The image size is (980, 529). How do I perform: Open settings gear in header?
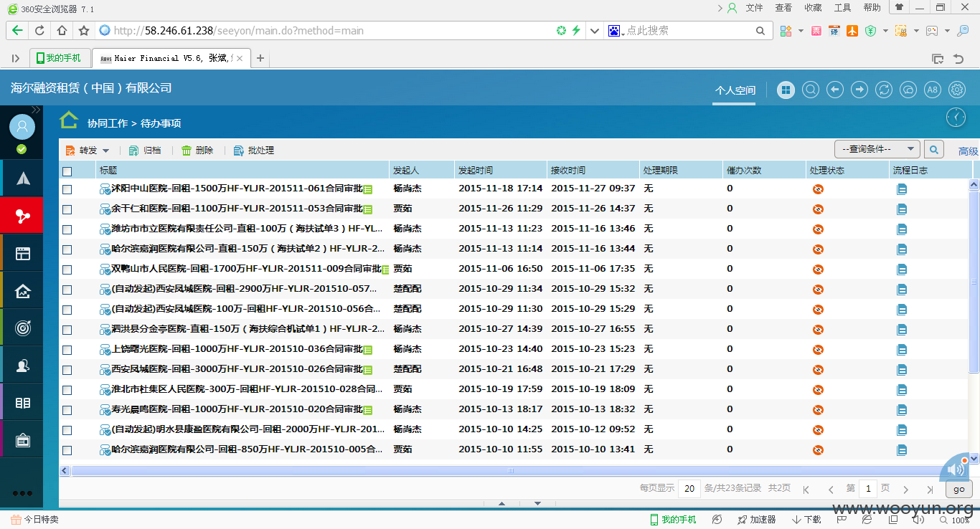[x=957, y=90]
